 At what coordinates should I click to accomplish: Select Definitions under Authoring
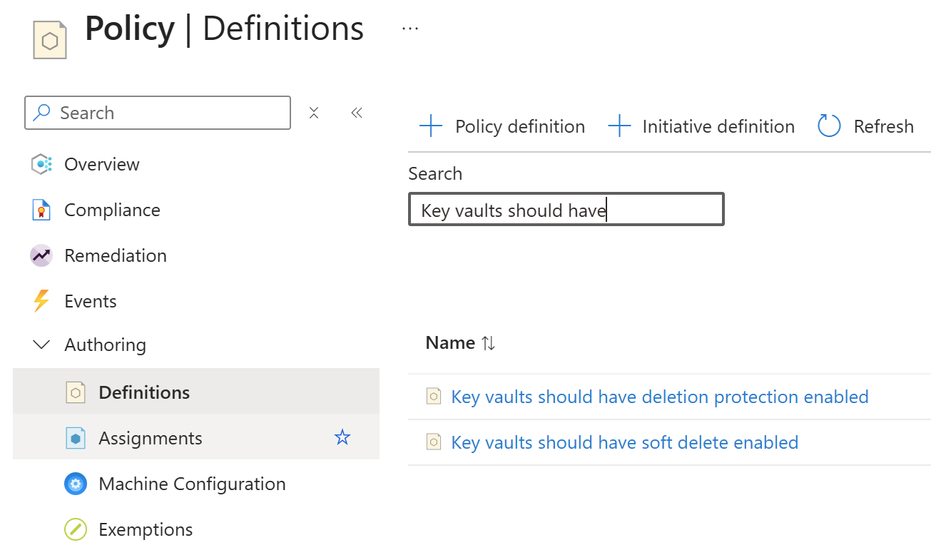[196, 392]
